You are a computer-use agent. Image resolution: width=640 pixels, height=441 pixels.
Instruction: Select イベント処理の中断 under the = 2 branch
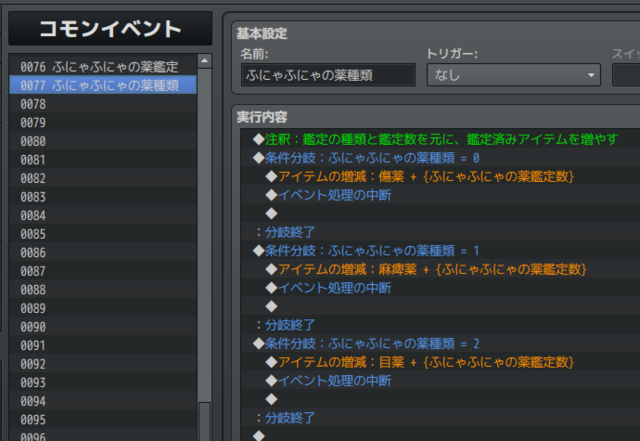coord(440,381)
